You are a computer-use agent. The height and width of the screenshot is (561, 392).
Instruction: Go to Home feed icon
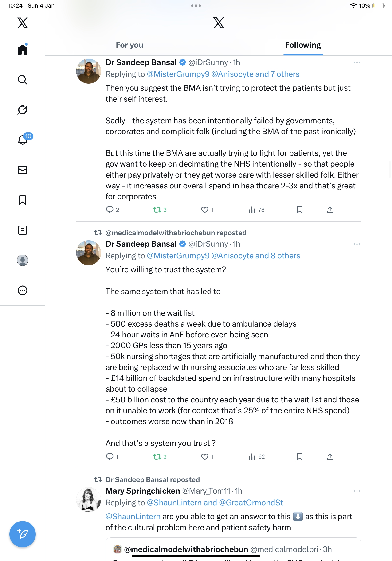(x=23, y=49)
